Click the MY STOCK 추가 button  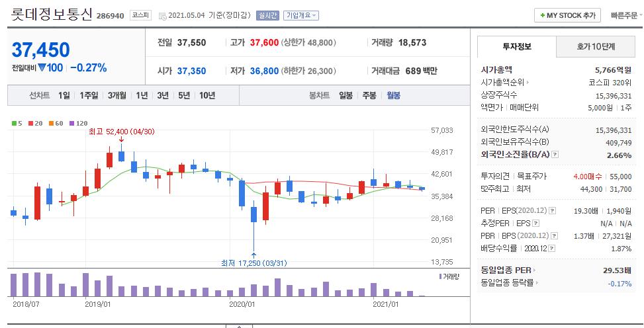point(567,15)
